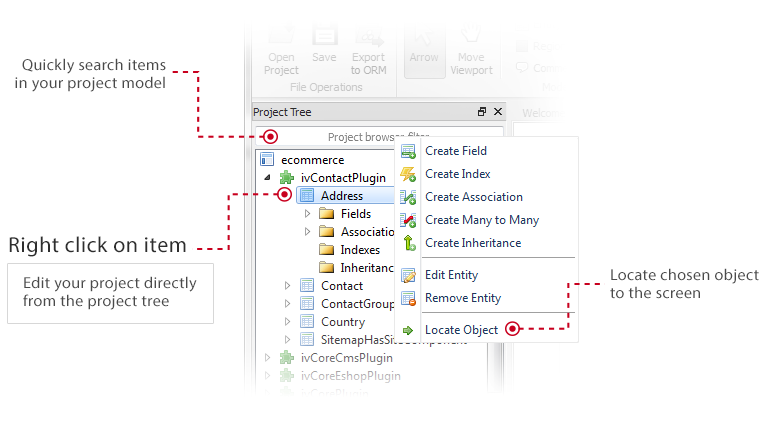
Task: Click the Create Inheritance arrow icon
Action: (408, 243)
